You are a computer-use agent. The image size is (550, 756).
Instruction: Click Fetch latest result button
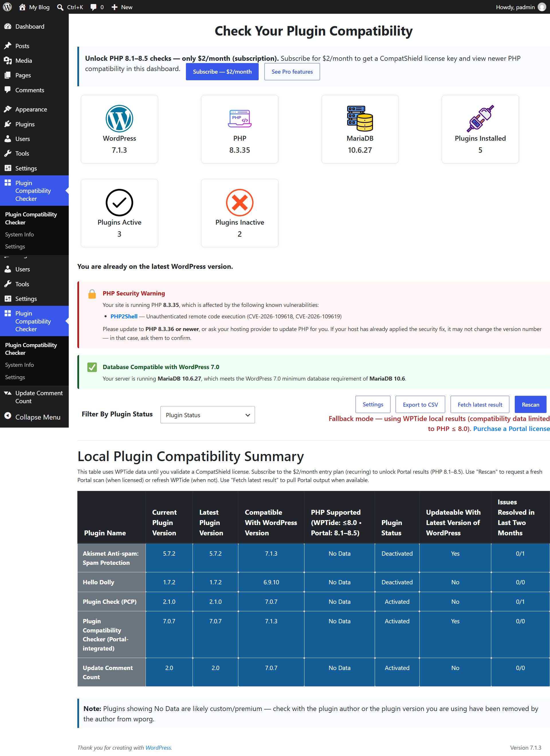(480, 404)
